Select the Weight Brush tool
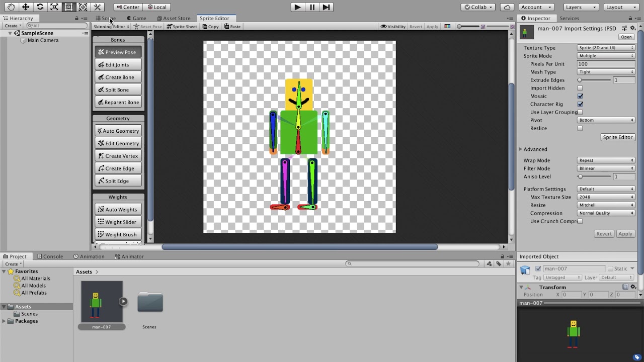Image resolution: width=644 pixels, height=362 pixels. click(118, 234)
